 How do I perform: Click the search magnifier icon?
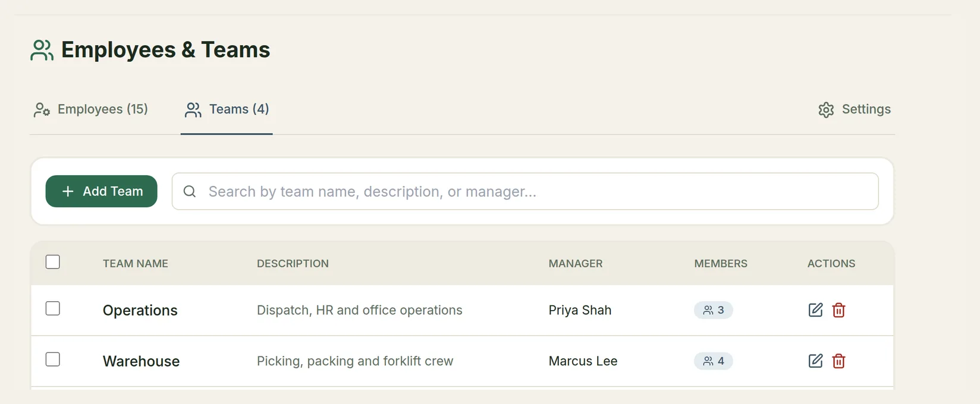click(190, 191)
